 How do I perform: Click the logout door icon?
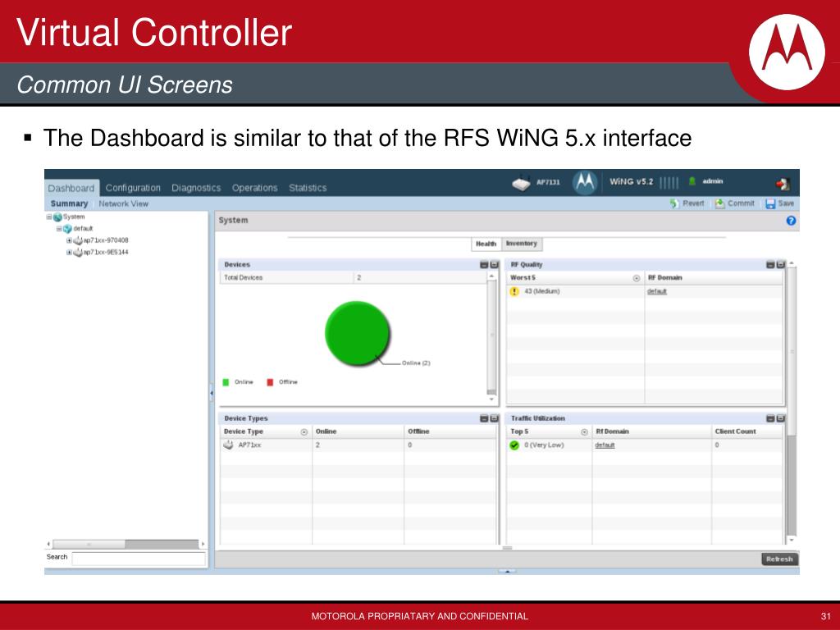[x=783, y=185]
